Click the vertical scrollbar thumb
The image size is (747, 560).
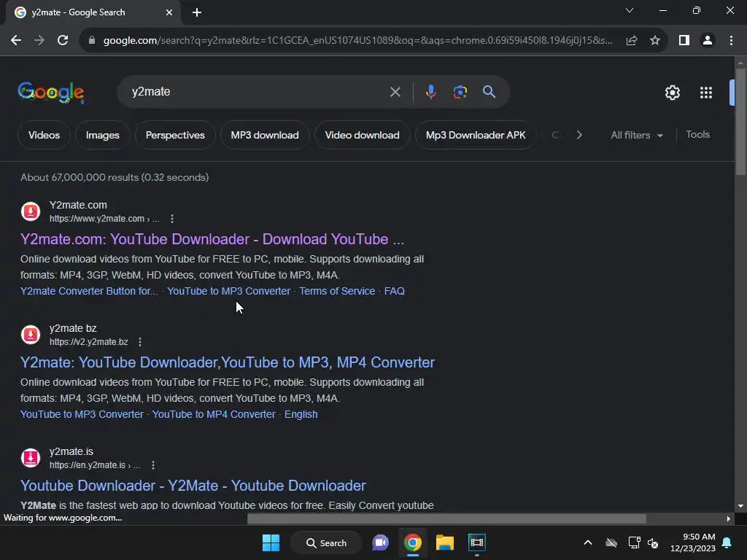[x=740, y=122]
